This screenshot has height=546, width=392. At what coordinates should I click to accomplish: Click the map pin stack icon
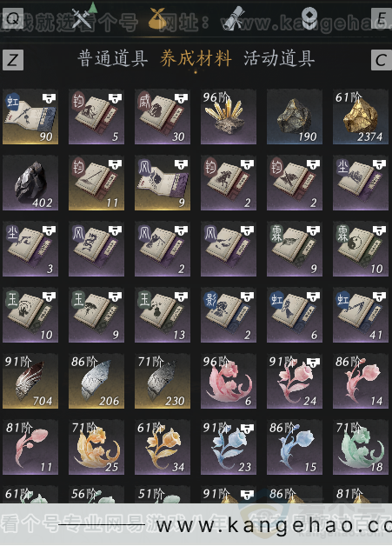[x=309, y=18]
